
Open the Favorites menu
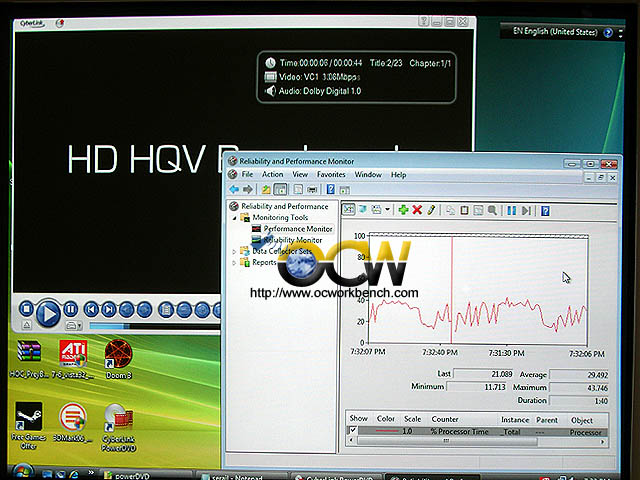[331, 175]
